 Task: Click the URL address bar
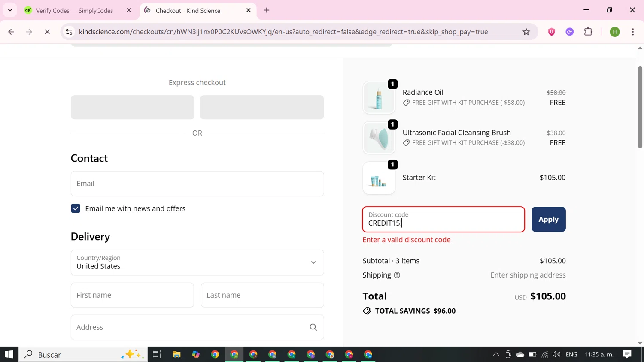[283, 32]
